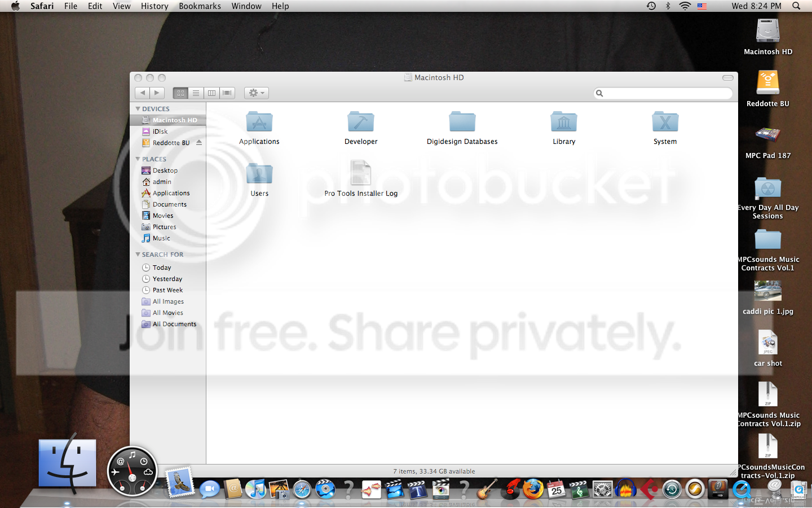Open Spotlight search in the menu bar
This screenshot has width=812, height=508.
click(x=796, y=6)
